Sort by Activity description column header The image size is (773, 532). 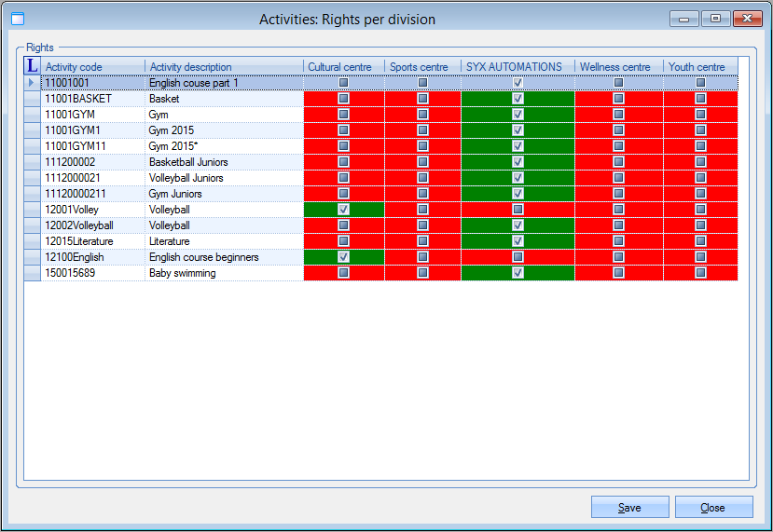(224, 67)
